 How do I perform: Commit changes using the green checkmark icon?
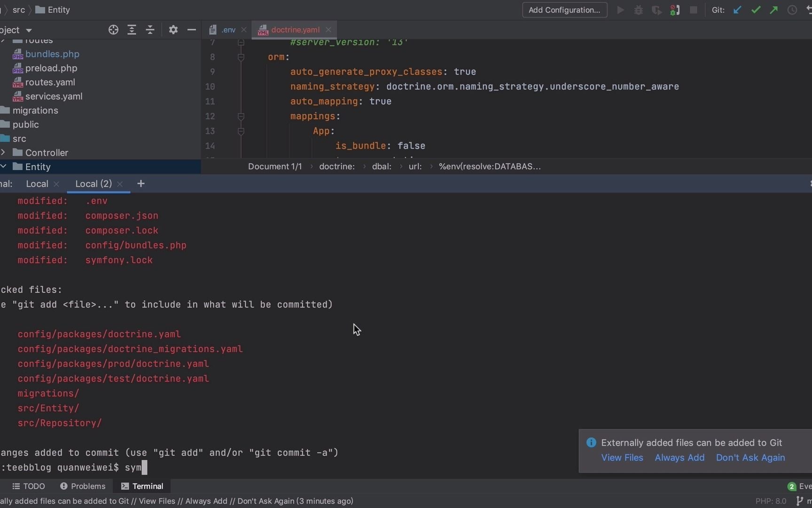point(756,10)
